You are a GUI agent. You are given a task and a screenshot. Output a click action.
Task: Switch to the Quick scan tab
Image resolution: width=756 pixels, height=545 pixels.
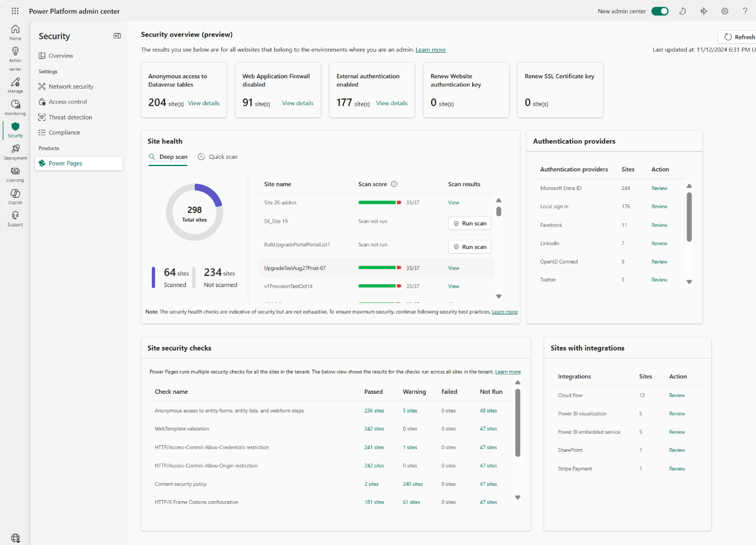(217, 156)
